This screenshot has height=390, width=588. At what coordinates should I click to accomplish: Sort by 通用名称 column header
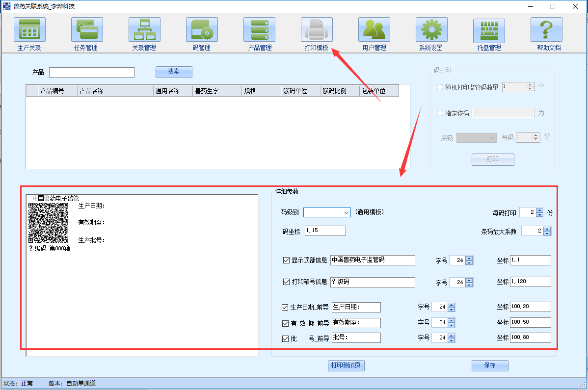[173, 91]
